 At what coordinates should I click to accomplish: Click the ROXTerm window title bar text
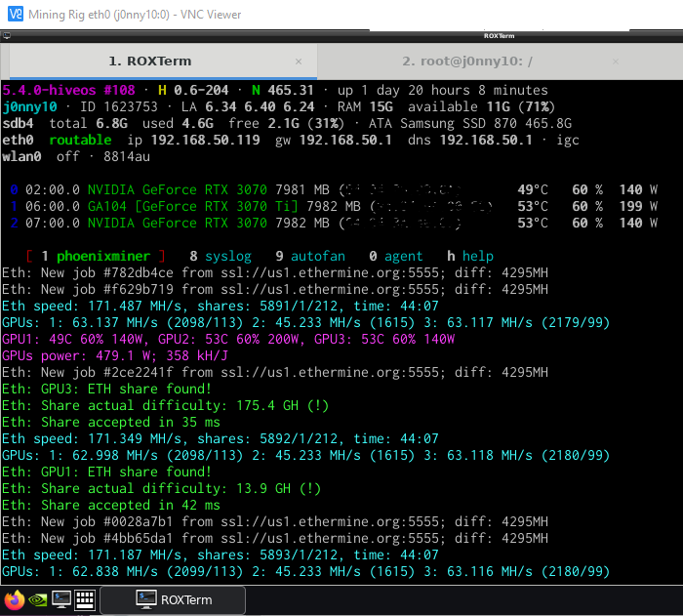coord(500,35)
